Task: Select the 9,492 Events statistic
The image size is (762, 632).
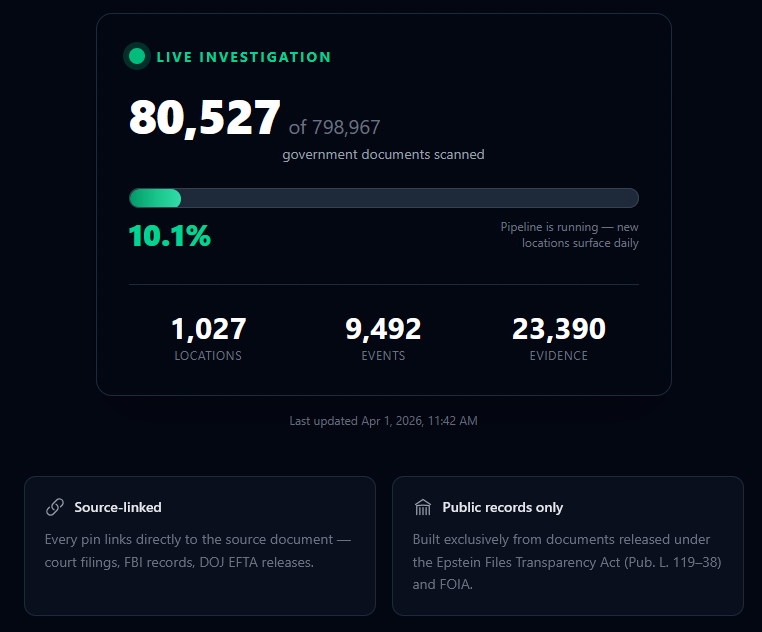Action: click(x=383, y=329)
